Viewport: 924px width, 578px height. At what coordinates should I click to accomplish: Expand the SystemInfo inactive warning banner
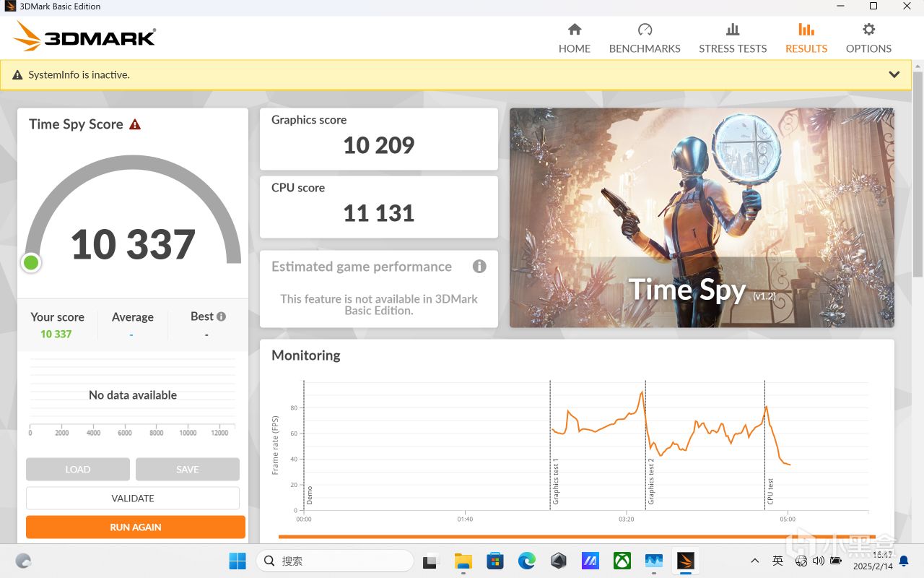tap(894, 74)
